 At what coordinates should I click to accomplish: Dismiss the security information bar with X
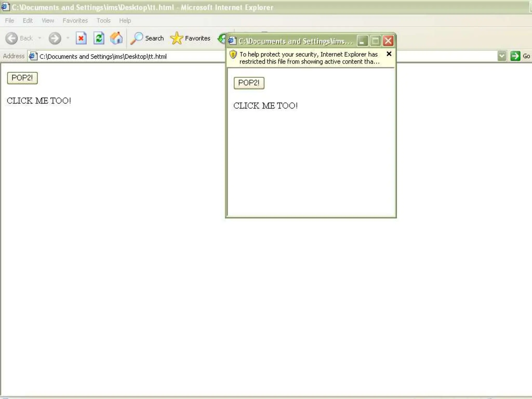coord(389,54)
